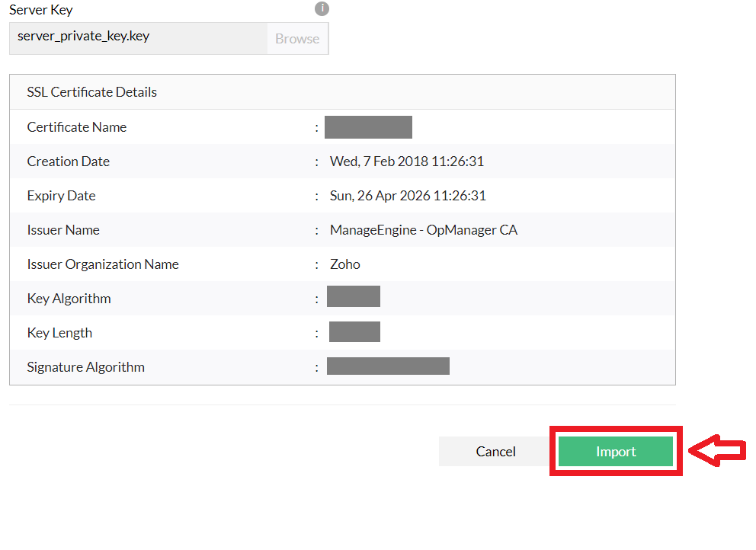Select the server_private_key.key file field
The image size is (756, 550).
(x=137, y=38)
